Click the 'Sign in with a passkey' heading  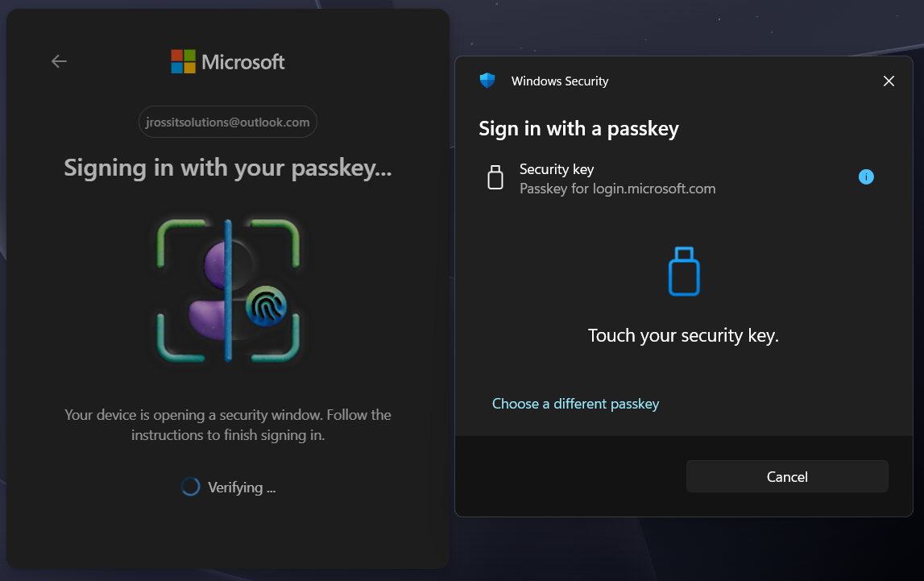coord(578,128)
